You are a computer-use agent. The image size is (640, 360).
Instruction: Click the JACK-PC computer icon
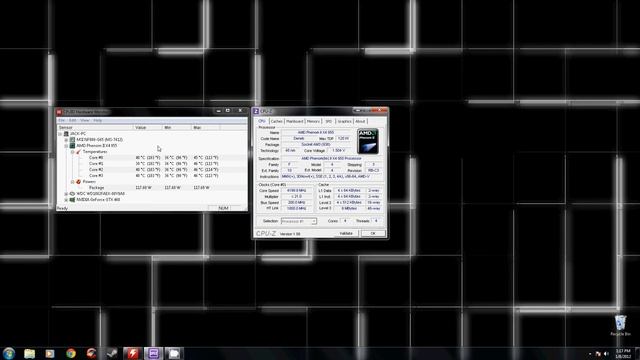coord(66,134)
